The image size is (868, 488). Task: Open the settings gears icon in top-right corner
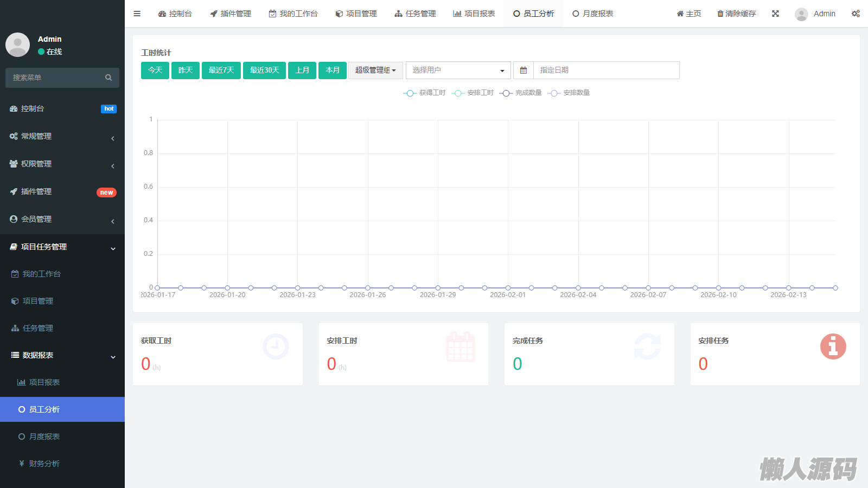(856, 14)
